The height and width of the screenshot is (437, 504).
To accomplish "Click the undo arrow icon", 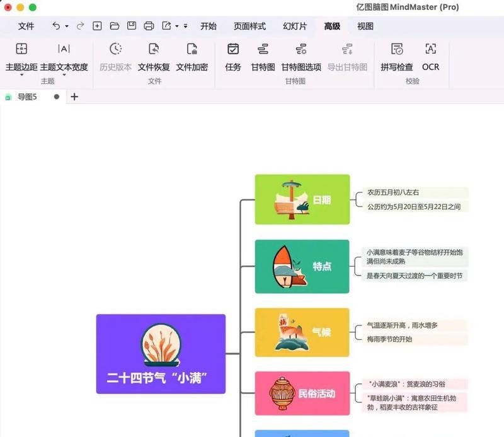I will tap(56, 26).
